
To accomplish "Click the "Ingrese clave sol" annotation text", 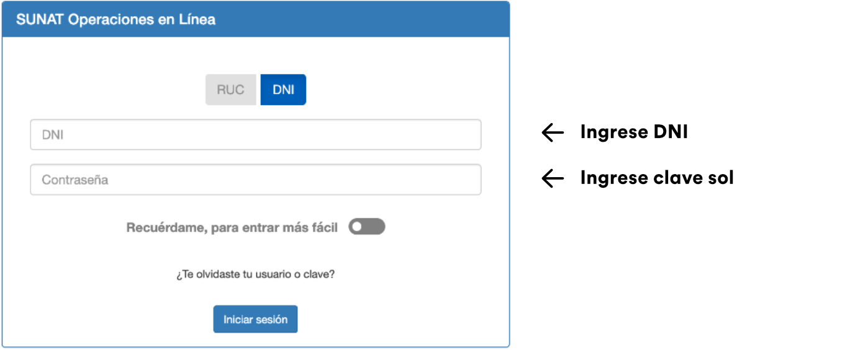I will tap(656, 178).
